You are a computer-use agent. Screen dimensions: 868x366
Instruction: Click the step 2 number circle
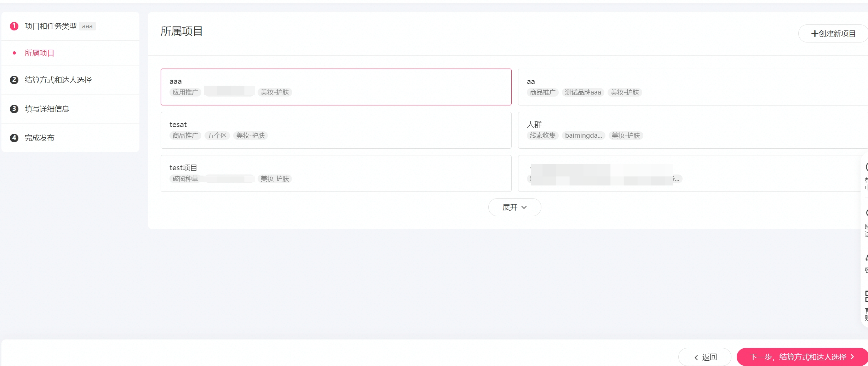[14, 80]
